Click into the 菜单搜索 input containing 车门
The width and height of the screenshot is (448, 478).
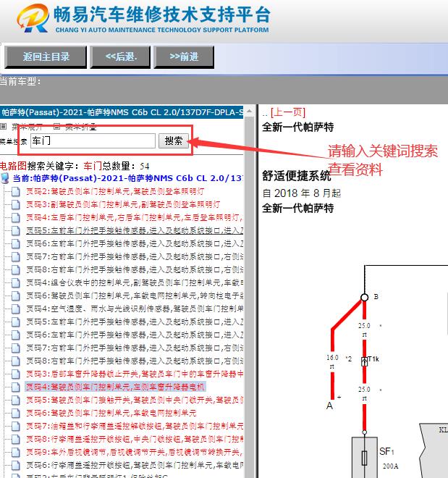tap(93, 141)
